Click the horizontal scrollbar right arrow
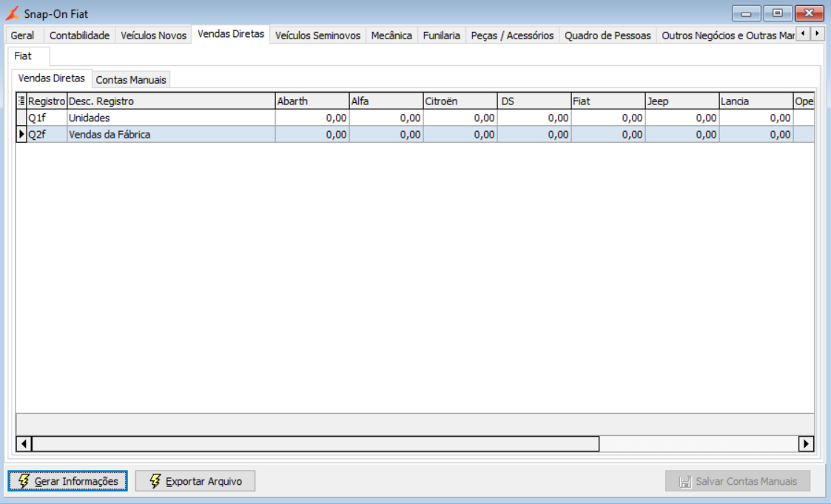Image resolution: width=831 pixels, height=504 pixels. point(806,443)
